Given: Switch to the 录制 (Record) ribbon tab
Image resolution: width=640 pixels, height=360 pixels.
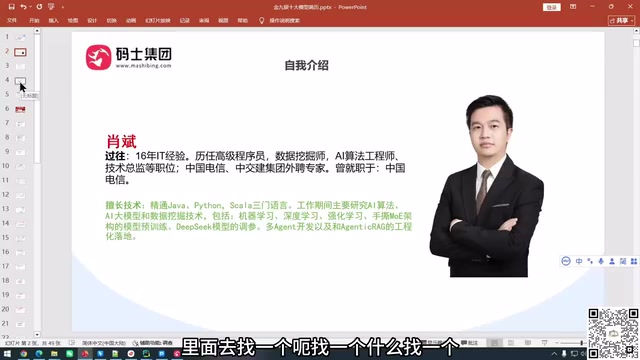Looking at the screenshot, I should click(184, 20).
